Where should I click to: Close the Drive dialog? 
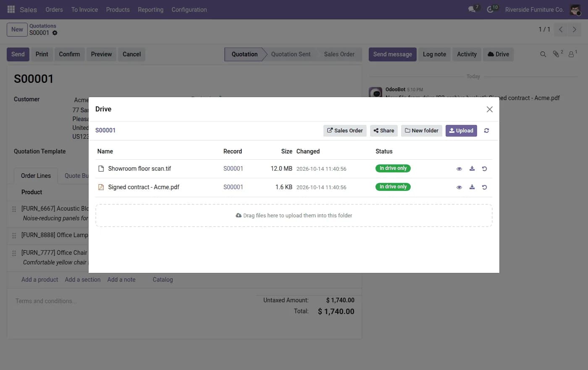[489, 109]
